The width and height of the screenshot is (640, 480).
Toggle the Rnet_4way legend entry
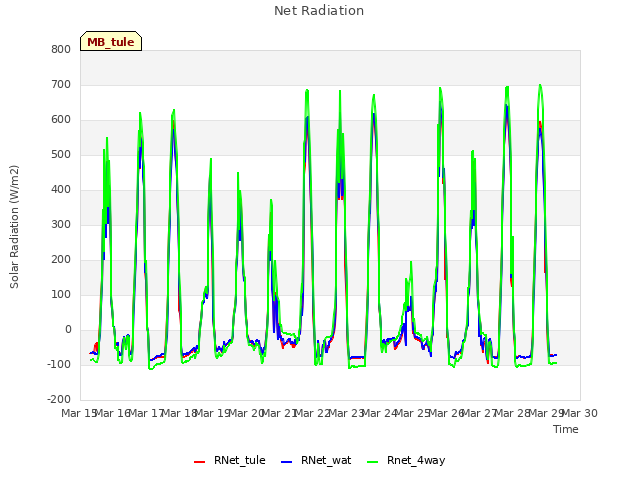coord(406,460)
